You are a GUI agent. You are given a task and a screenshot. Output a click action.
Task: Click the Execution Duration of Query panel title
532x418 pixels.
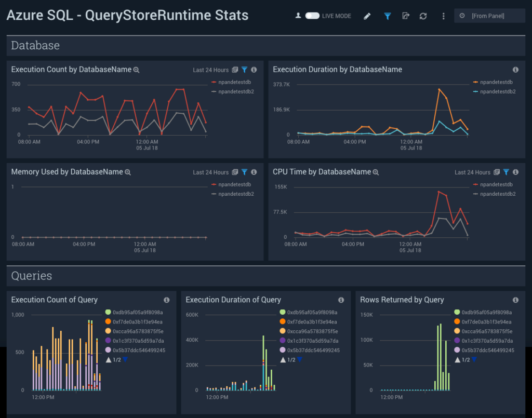[233, 300]
